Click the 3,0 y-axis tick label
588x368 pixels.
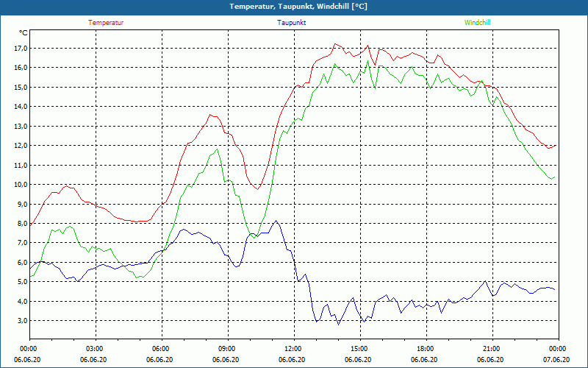click(x=21, y=321)
